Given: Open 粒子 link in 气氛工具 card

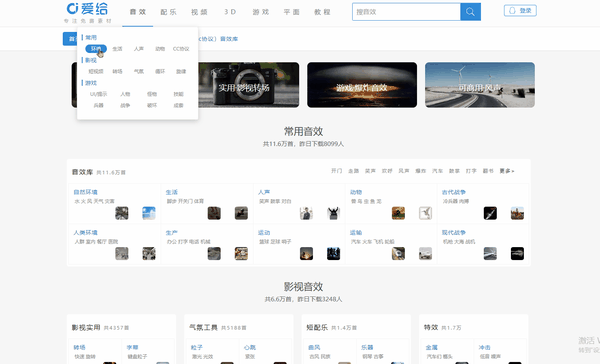Looking at the screenshot, I should coord(197,348).
